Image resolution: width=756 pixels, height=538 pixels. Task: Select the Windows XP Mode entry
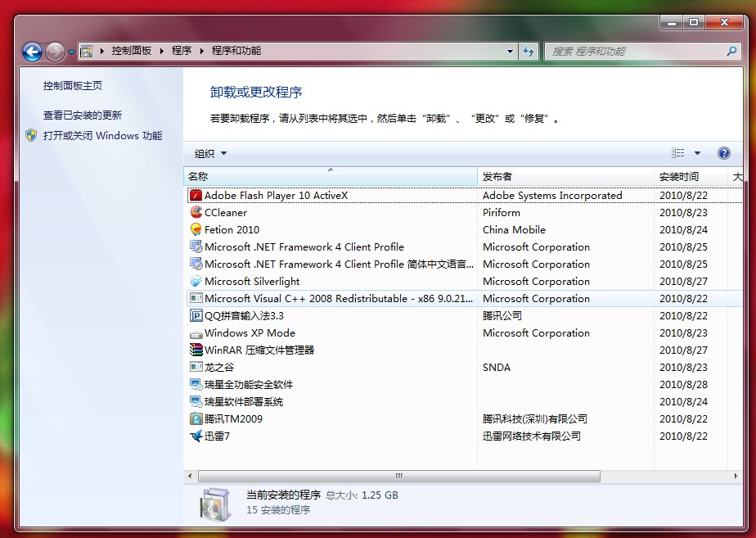pos(250,333)
